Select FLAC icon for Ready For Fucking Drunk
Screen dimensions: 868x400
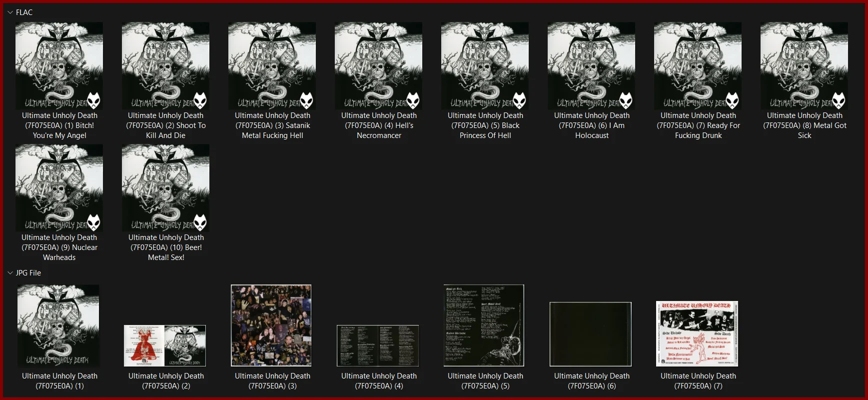(x=698, y=65)
